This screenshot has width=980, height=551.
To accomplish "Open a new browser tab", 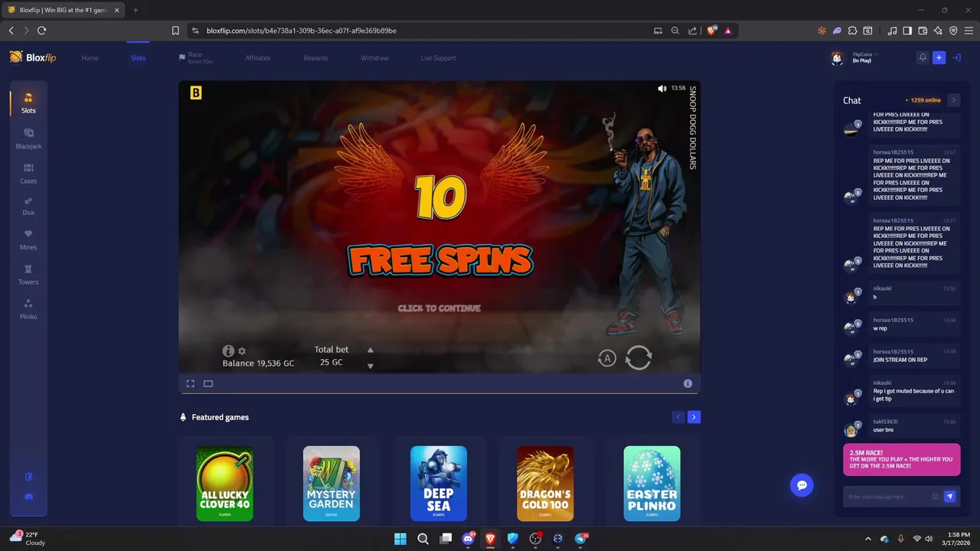I will [x=136, y=10].
